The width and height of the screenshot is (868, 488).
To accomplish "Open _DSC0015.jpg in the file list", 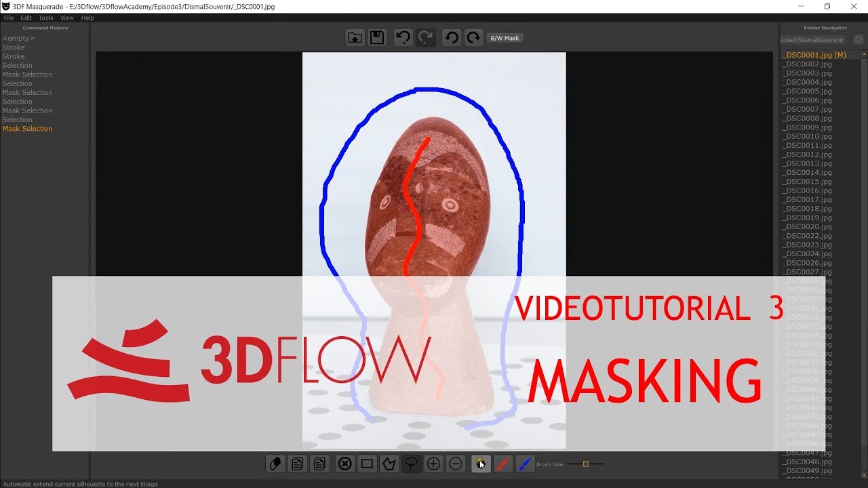I will [807, 182].
